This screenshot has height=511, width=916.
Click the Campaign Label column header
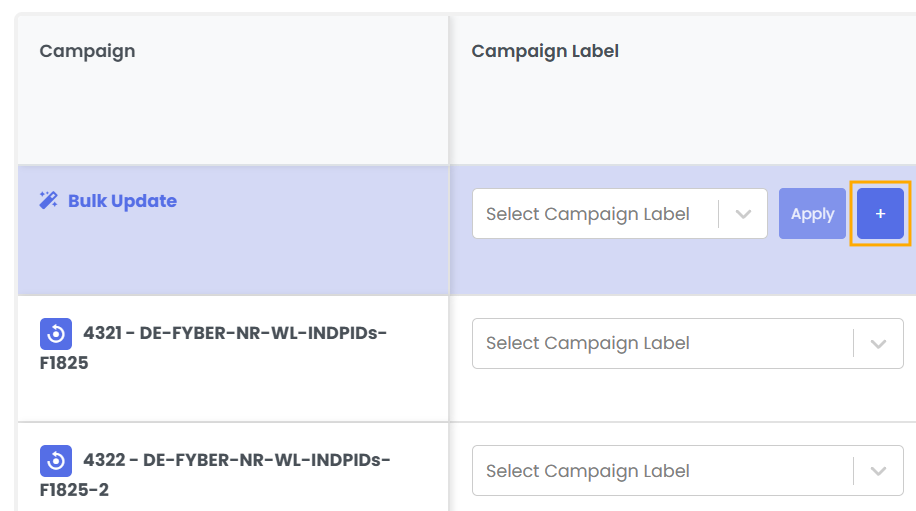pyautogui.click(x=545, y=51)
